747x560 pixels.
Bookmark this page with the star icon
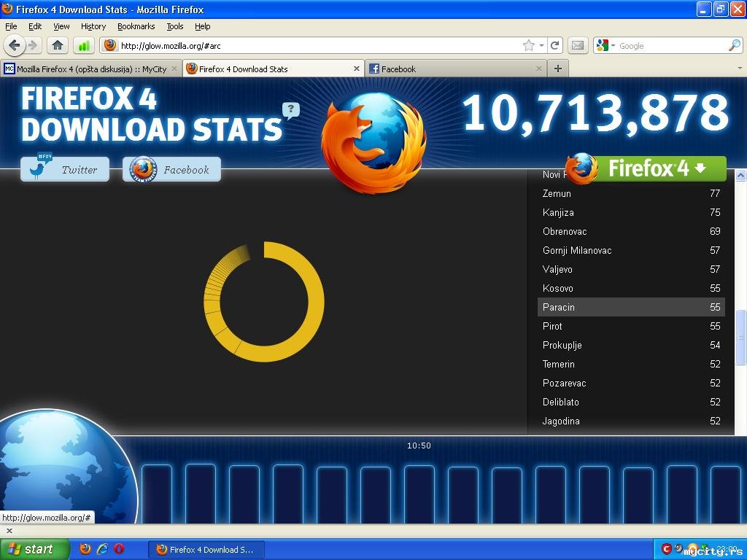[x=528, y=45]
